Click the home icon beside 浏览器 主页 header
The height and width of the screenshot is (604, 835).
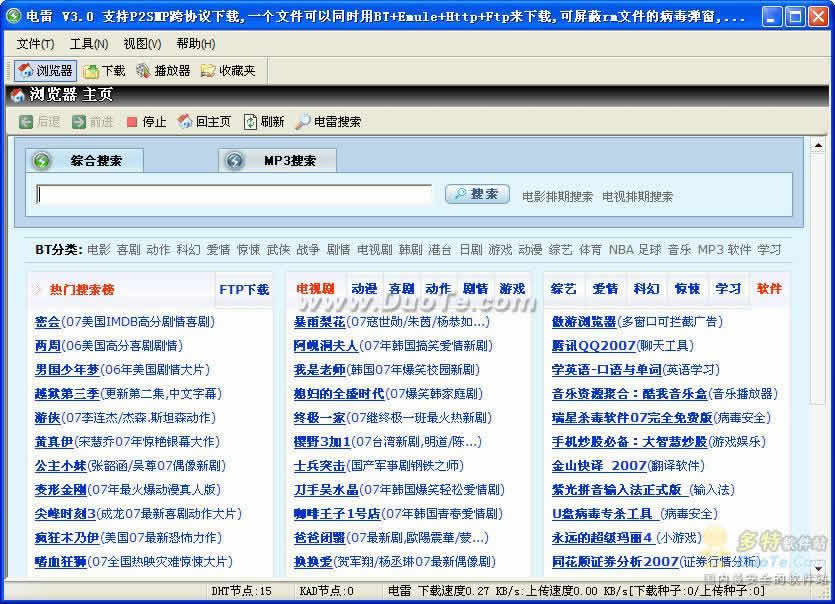pos(18,95)
